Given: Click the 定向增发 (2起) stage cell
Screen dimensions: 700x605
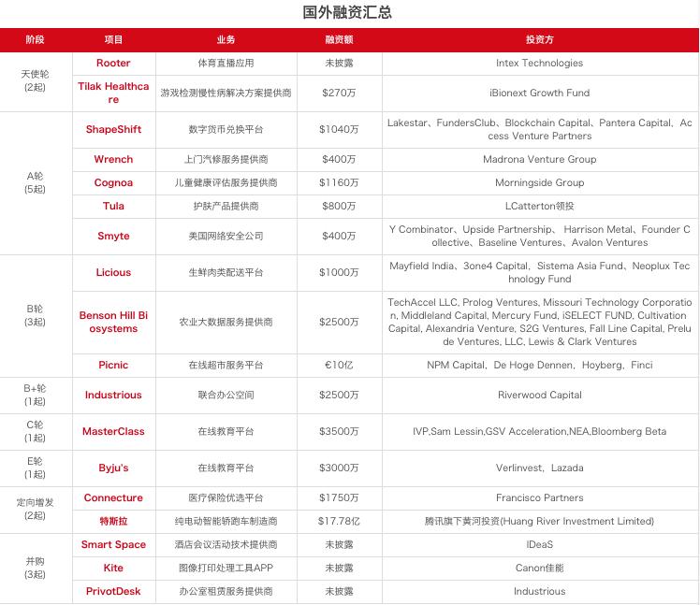Looking at the screenshot, I should point(35,510).
